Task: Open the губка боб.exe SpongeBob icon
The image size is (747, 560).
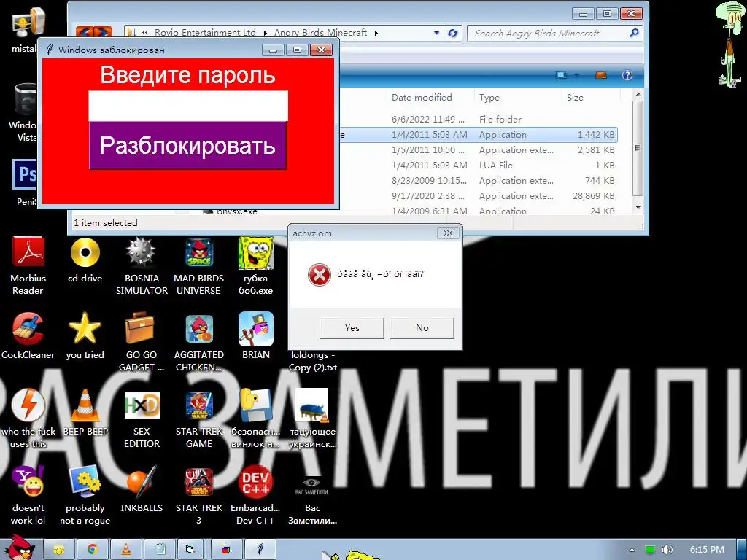Action: coord(256,265)
